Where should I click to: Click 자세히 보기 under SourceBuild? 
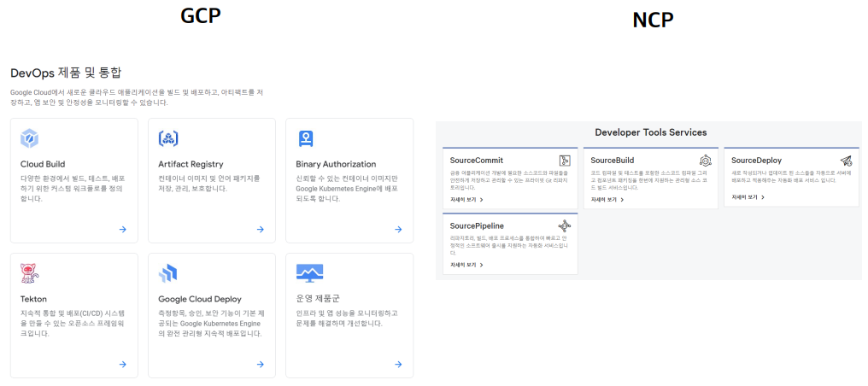[x=607, y=200]
